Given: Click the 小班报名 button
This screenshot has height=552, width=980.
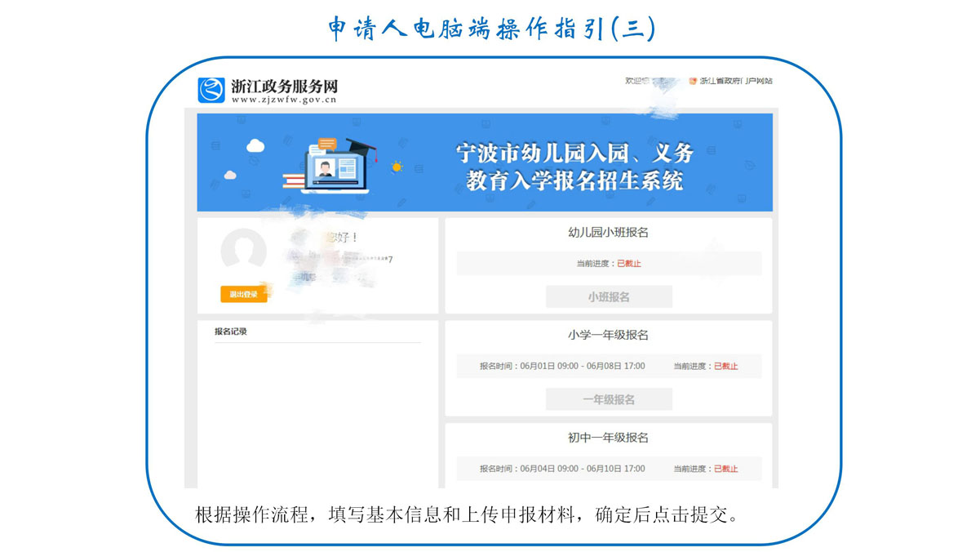Looking at the screenshot, I should pos(609,297).
